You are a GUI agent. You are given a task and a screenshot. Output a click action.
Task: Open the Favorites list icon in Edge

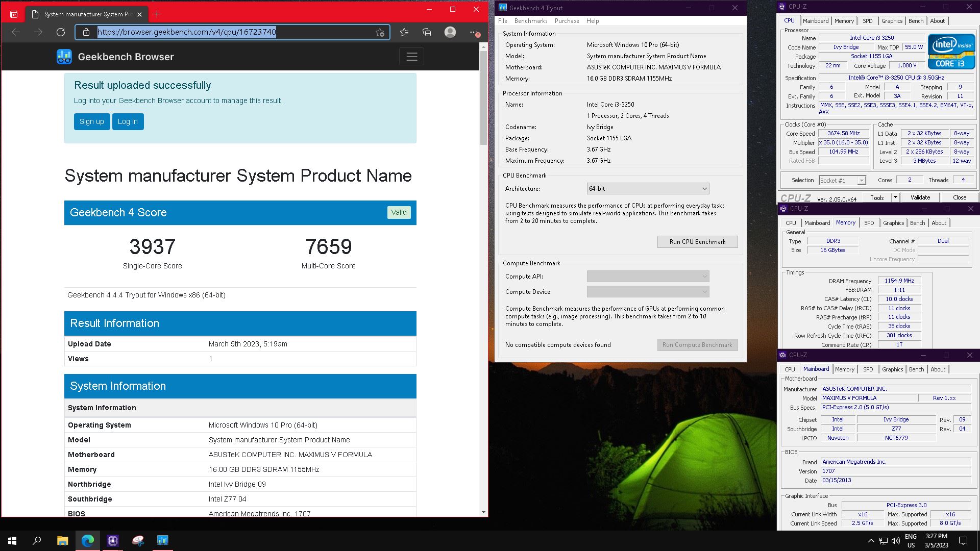pos(404,32)
